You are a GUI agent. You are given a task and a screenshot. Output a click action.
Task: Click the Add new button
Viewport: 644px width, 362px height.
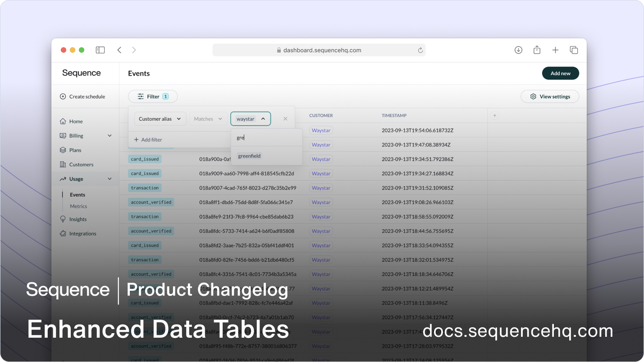(560, 72)
